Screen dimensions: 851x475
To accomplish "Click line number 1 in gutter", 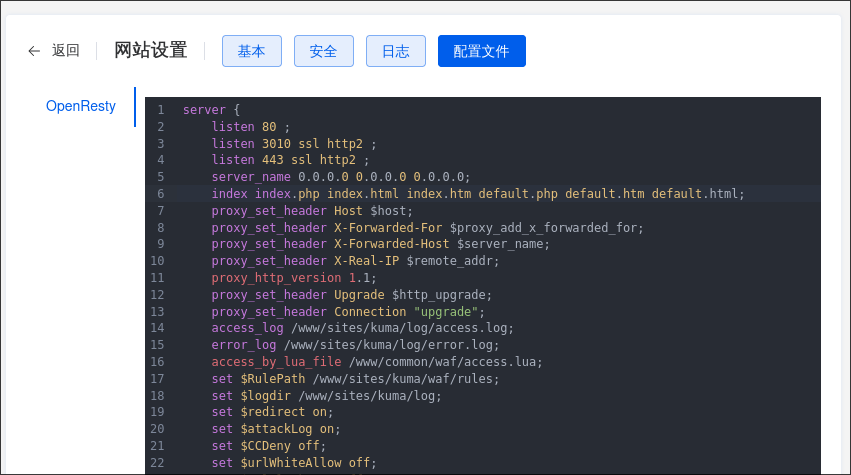I will (161, 110).
